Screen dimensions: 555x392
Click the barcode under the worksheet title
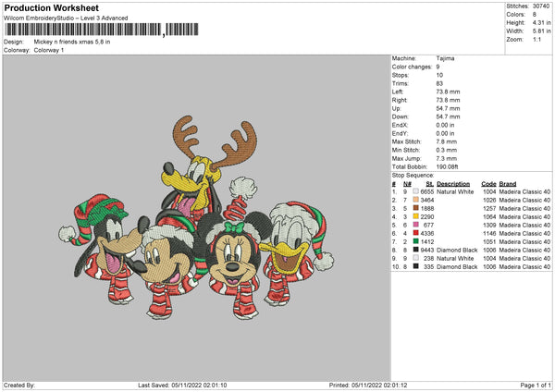click(x=102, y=30)
